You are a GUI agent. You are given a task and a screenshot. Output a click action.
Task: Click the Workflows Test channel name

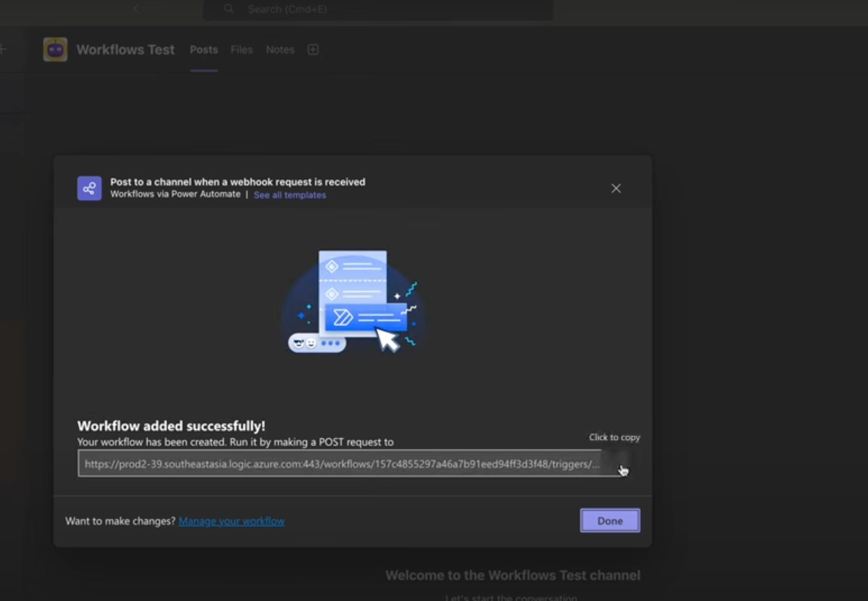(x=125, y=50)
